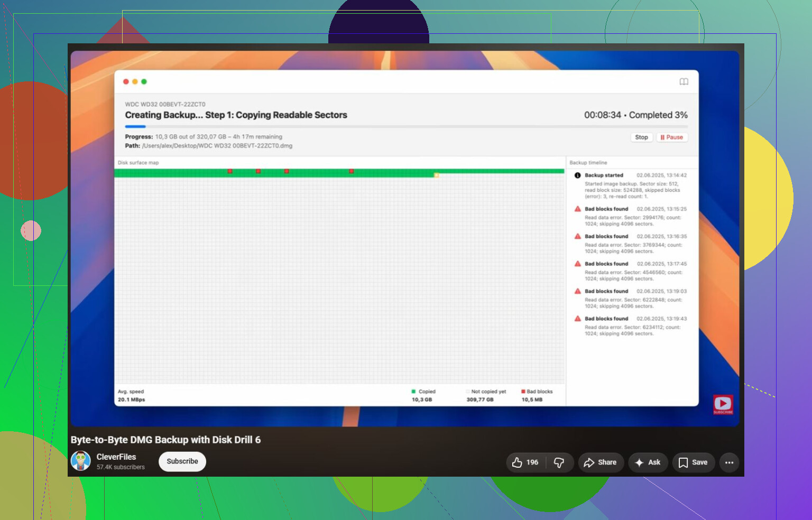
Task: Click the Copied value 10,3 GB
Action: tap(422, 400)
